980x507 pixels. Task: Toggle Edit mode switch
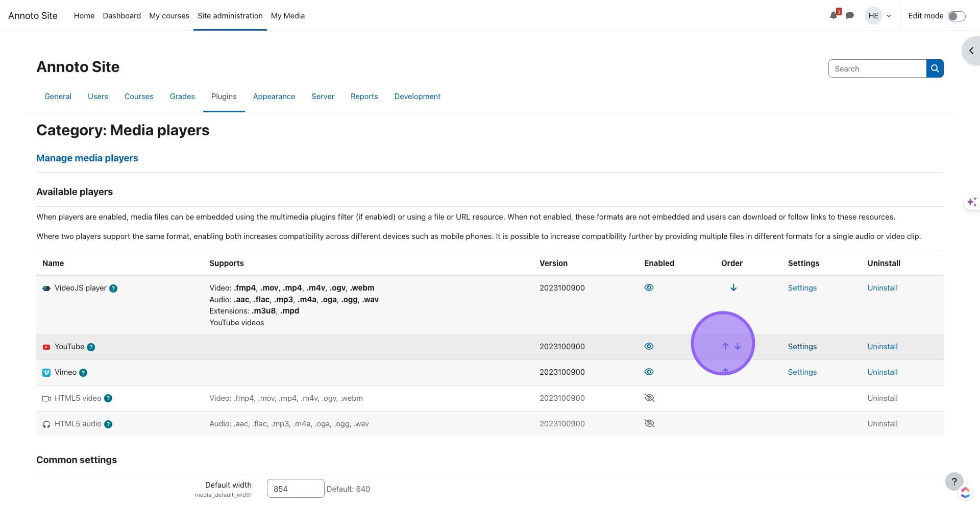pyautogui.click(x=956, y=16)
